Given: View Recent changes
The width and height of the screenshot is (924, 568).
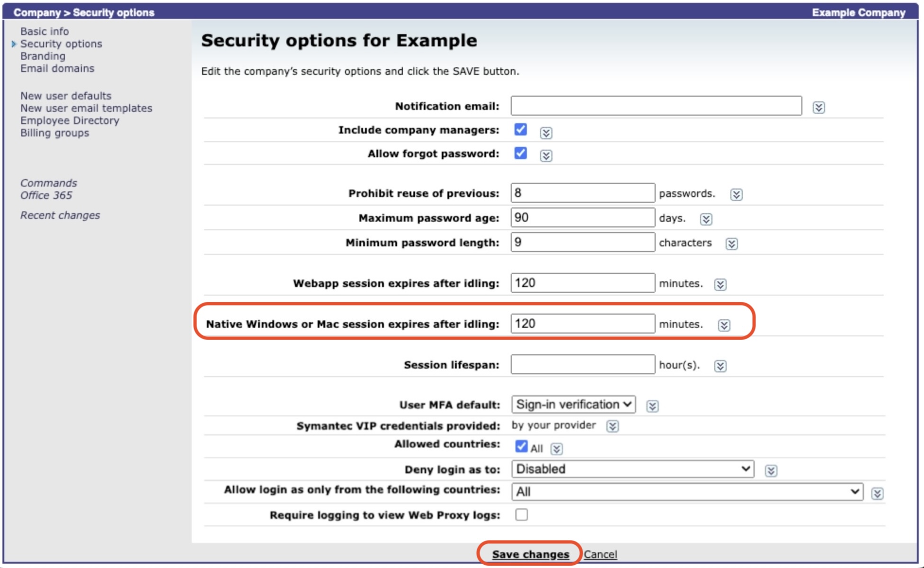Looking at the screenshot, I should pos(60,215).
